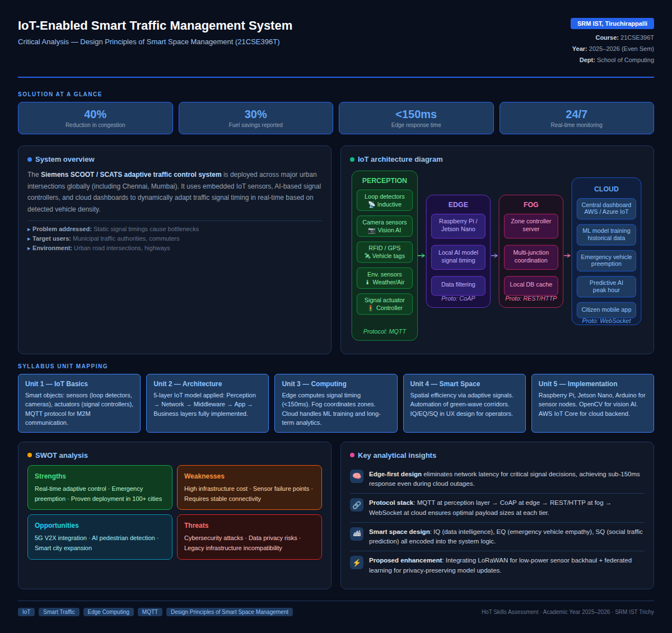This screenshot has height=633, width=672.
Task: Select the IoT footer tag
Action: pyautogui.click(x=26, y=612)
